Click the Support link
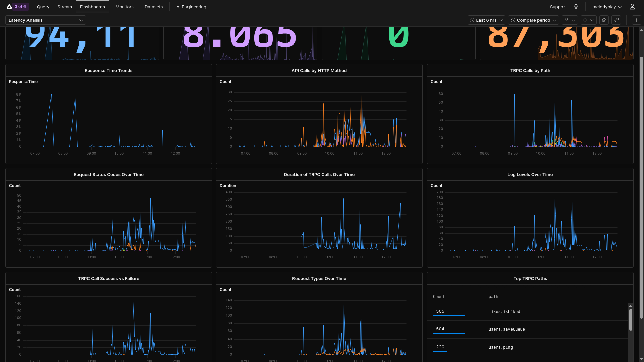This screenshot has height=362, width=644. (558, 7)
